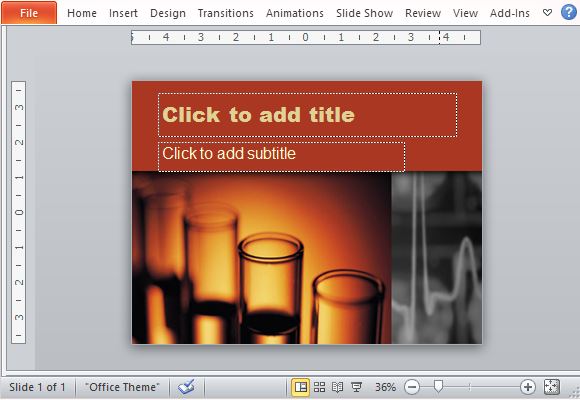Click the subtitle placeholder text
Image resolution: width=580 pixels, height=400 pixels.
click(229, 154)
